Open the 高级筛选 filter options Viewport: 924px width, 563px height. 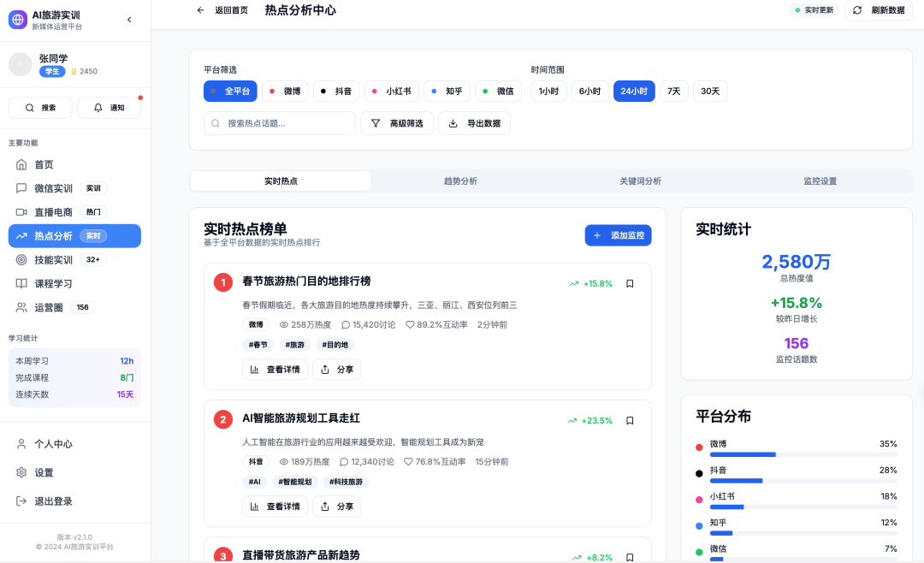pos(397,123)
